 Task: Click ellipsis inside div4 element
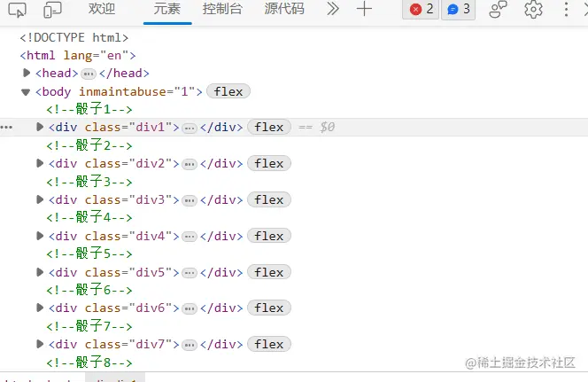[190, 237]
